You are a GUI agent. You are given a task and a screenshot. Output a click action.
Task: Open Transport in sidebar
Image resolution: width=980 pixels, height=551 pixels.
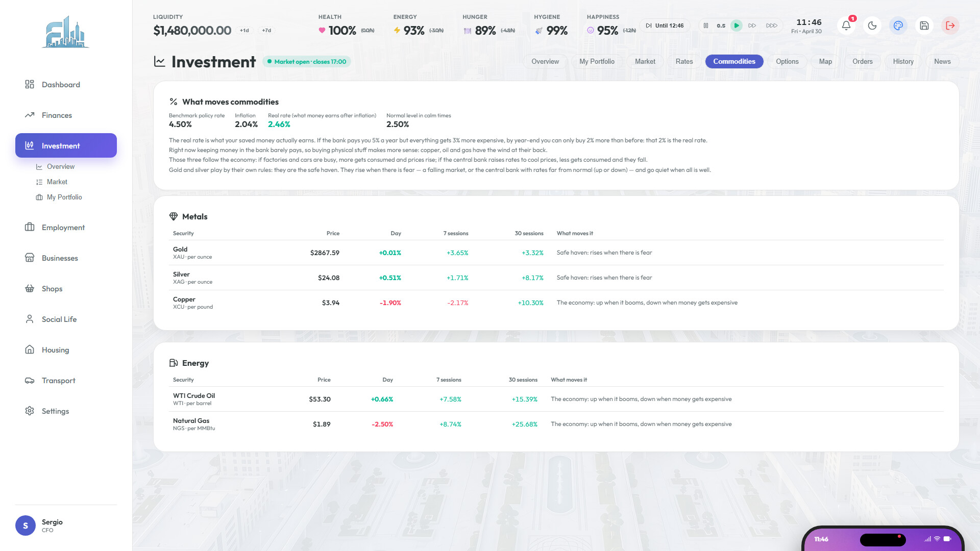point(66,381)
